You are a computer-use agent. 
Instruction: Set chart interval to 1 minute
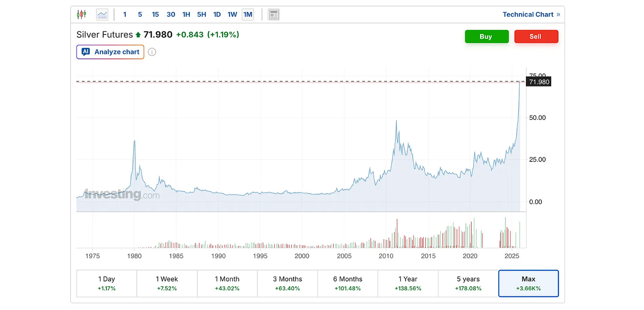coord(125,15)
